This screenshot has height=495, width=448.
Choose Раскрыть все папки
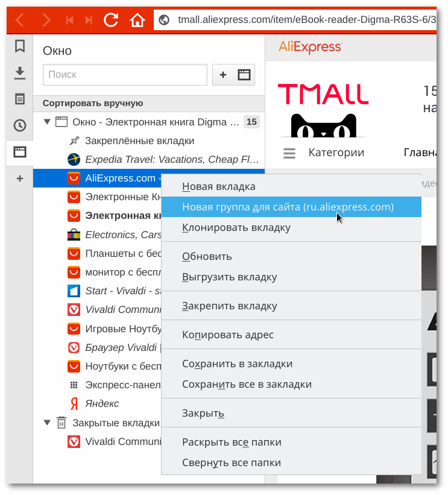[x=291, y=442]
